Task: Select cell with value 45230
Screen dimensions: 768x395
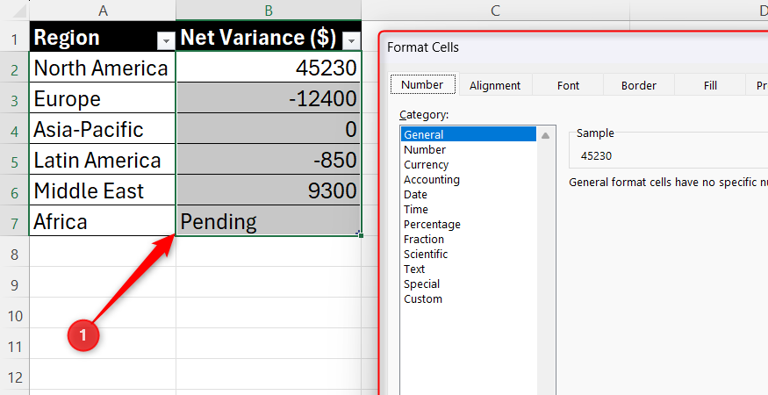Action: click(x=268, y=67)
